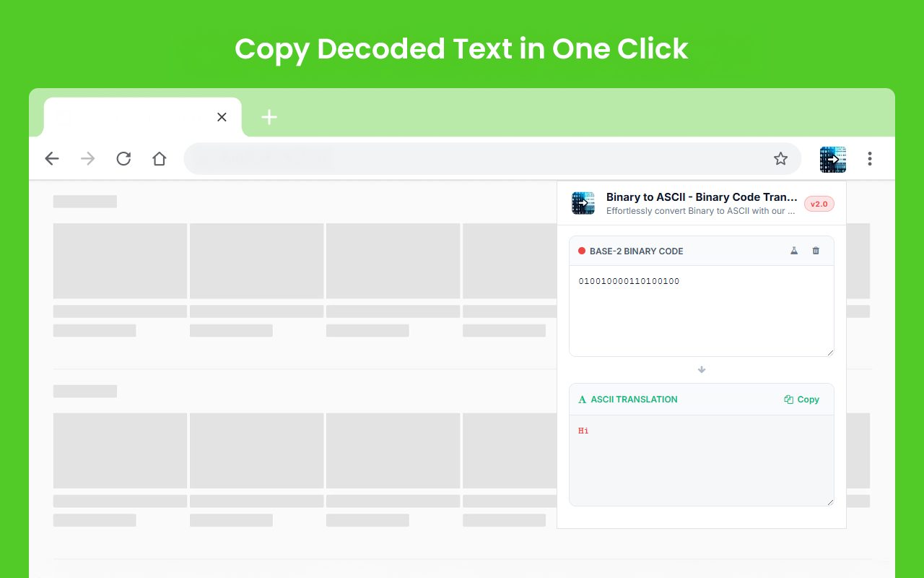Click the decoded output text 'Hi'
Screen dimensions: 924x578
pyautogui.click(x=583, y=431)
